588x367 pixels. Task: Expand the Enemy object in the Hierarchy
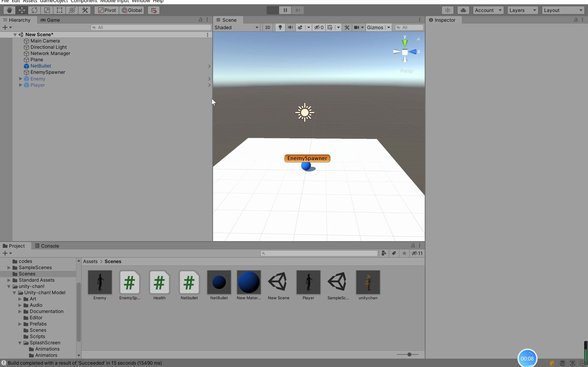coord(20,78)
